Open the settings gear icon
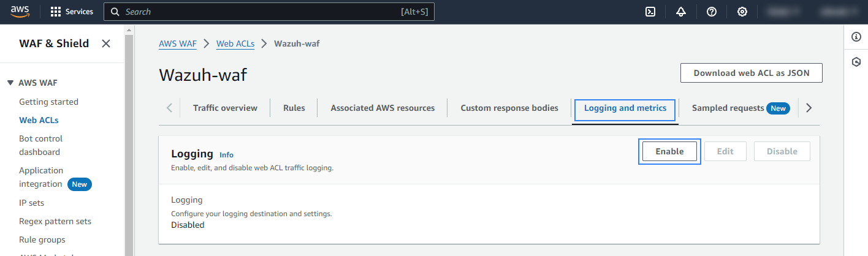 pos(742,12)
